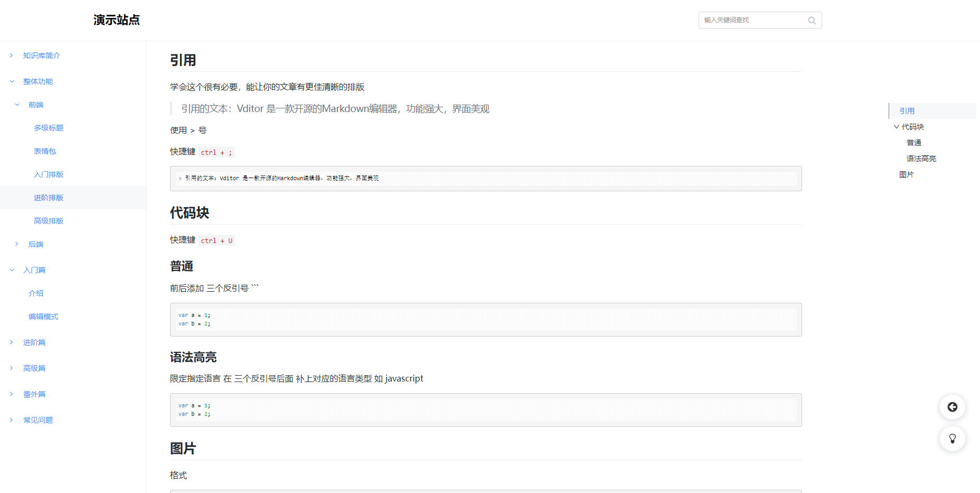The height and width of the screenshot is (493, 980).
Task: Open the 进阶排版 page
Action: coord(49,198)
